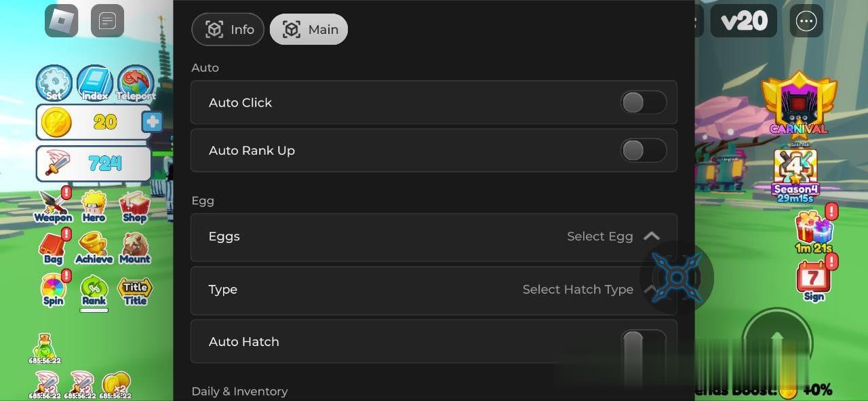Open the Hero menu icon
Viewport: 868px width, 401px height.
[94, 206]
